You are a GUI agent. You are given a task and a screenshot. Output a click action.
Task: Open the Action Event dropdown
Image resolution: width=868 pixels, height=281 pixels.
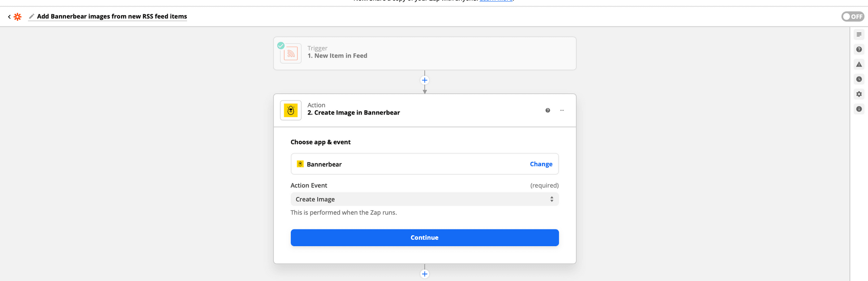425,199
